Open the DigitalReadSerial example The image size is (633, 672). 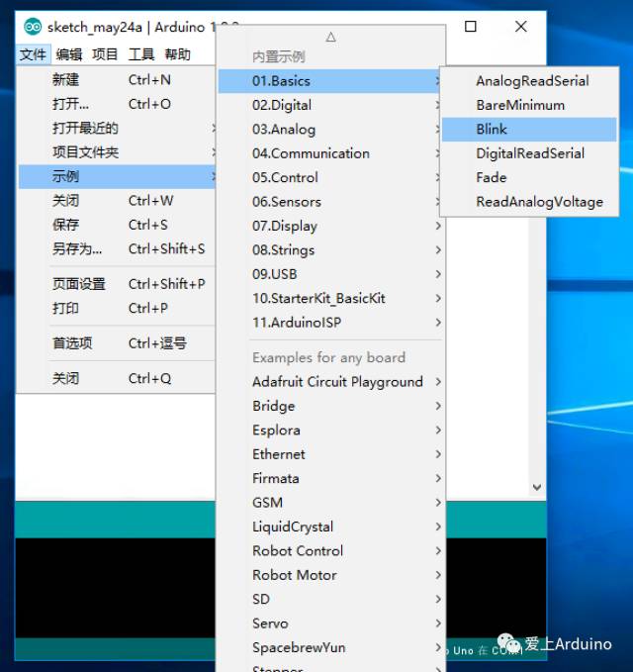(529, 153)
